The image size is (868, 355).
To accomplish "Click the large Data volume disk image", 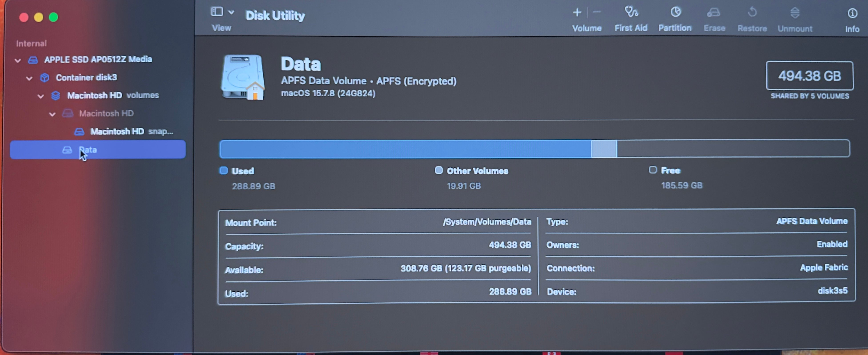I will coord(243,77).
